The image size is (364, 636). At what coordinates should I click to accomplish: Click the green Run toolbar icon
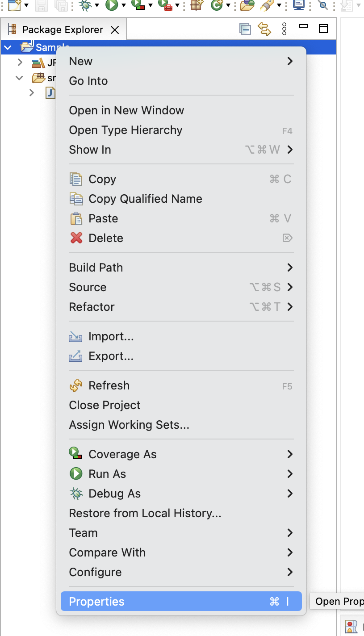click(111, 5)
